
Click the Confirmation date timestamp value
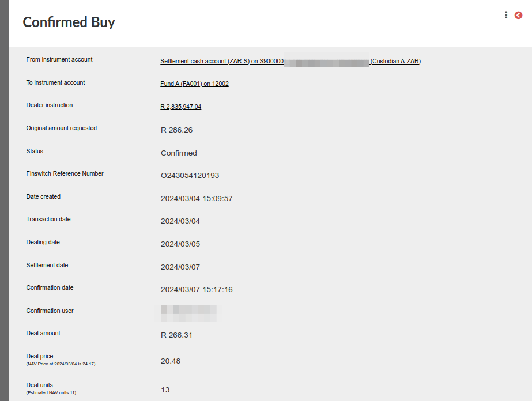[197, 290]
